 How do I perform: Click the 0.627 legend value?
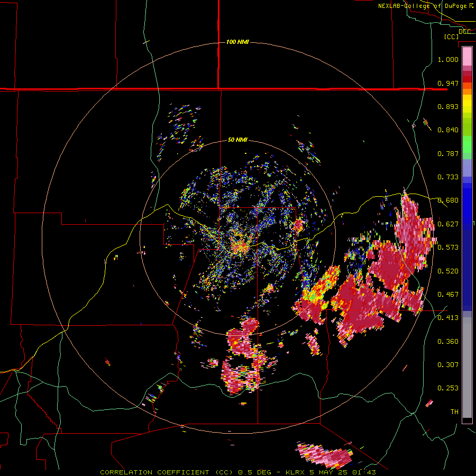(x=448, y=224)
